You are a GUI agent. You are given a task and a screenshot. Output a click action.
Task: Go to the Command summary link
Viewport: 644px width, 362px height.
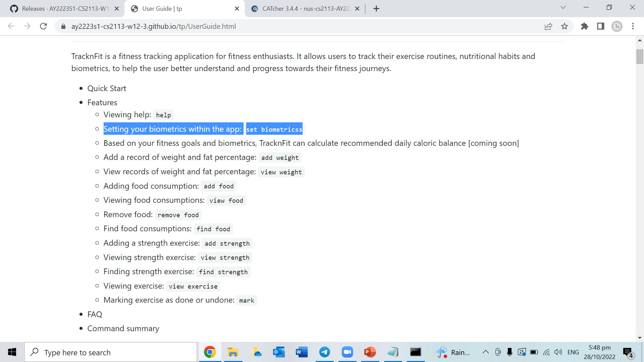(x=123, y=328)
